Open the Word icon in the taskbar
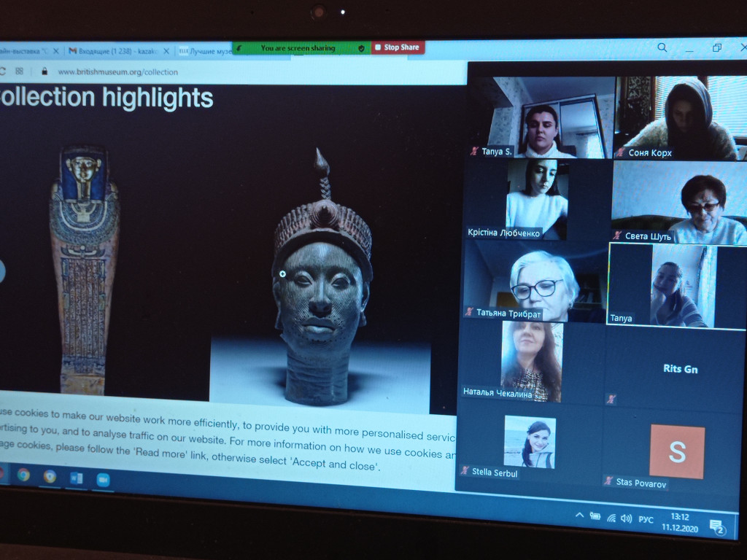747x560 pixels. click(76, 478)
